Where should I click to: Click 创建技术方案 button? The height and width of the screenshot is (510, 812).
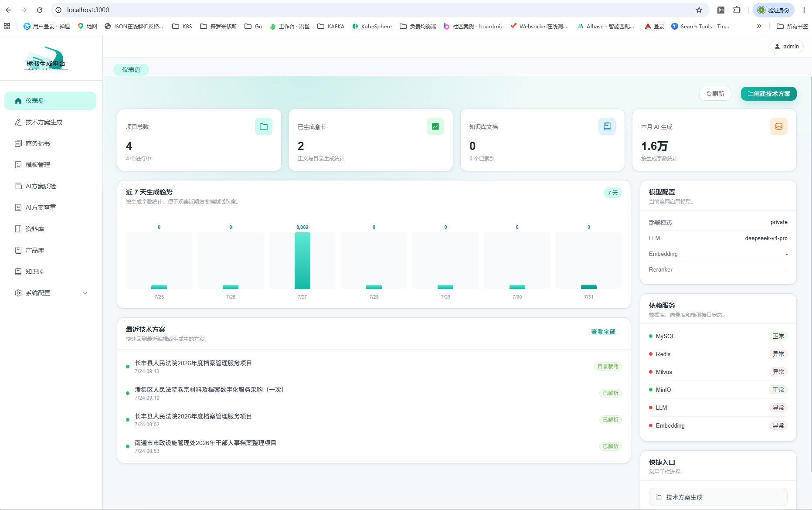tap(769, 94)
